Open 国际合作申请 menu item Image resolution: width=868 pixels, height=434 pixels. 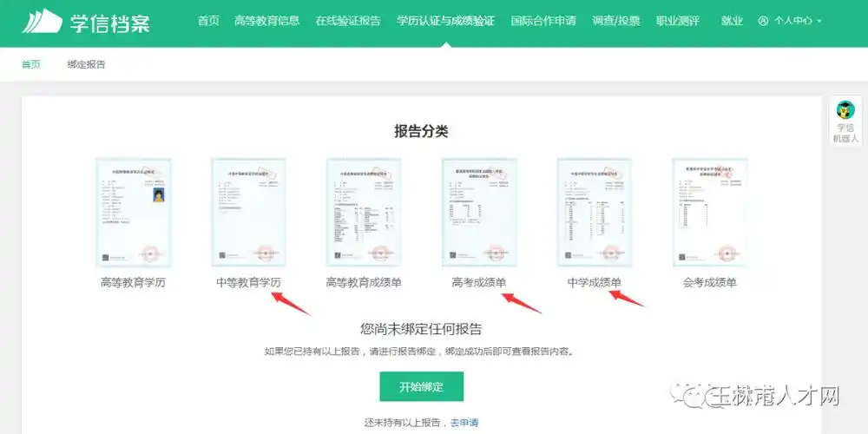[x=543, y=21]
